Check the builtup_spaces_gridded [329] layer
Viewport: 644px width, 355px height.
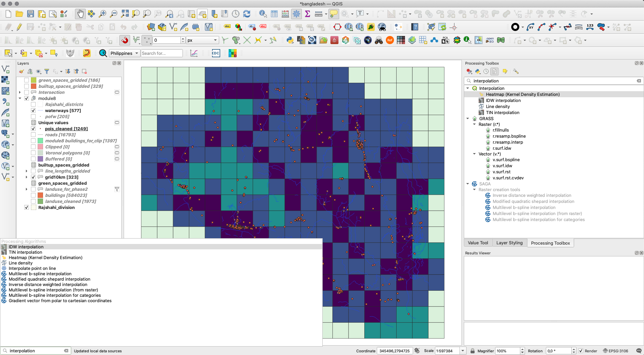coord(27,86)
